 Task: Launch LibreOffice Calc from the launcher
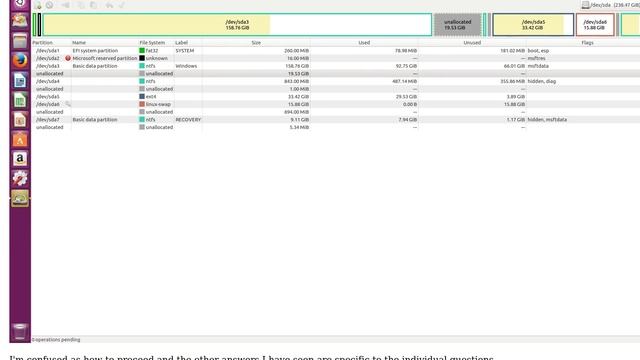click(x=20, y=100)
